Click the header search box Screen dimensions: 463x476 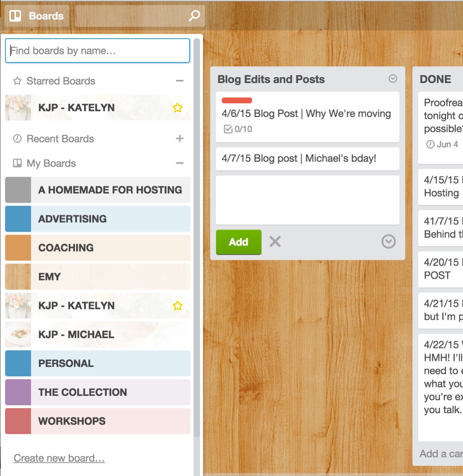(x=140, y=16)
